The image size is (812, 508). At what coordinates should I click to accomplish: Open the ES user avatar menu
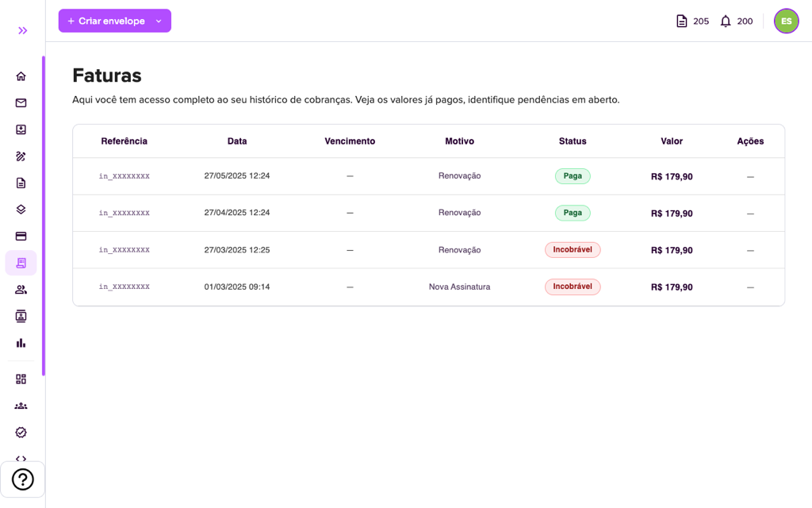pos(786,21)
